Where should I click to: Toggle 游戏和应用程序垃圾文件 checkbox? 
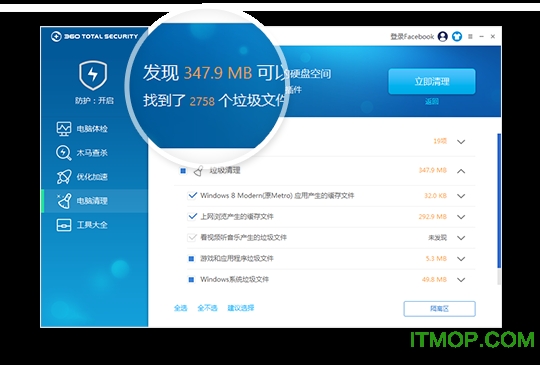click(191, 259)
